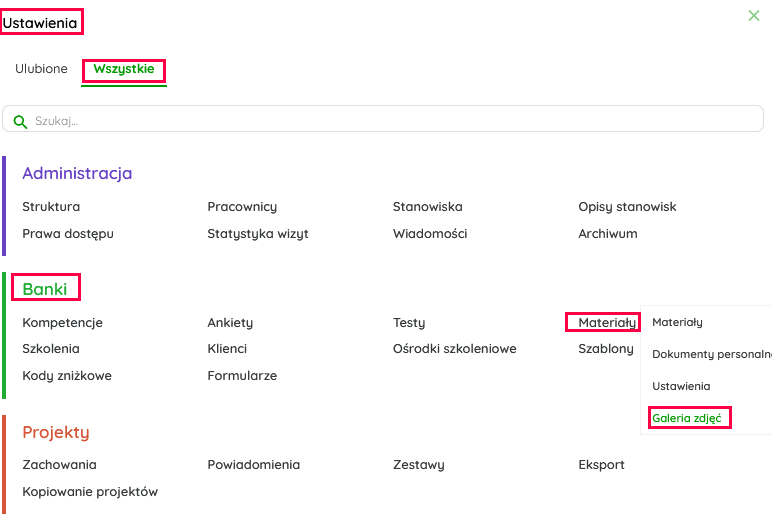This screenshot has height=515, width=772.
Task: Open Powiadomienia under Projekty
Action: [x=254, y=465]
